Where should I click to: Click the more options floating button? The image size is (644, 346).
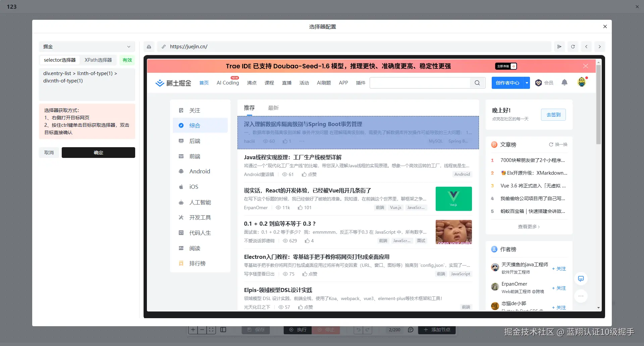pyautogui.click(x=581, y=296)
